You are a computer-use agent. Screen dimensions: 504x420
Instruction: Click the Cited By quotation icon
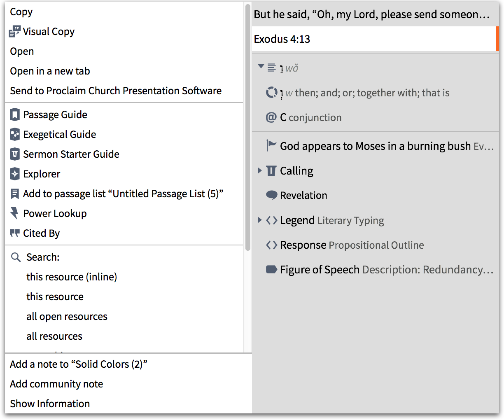(x=15, y=233)
